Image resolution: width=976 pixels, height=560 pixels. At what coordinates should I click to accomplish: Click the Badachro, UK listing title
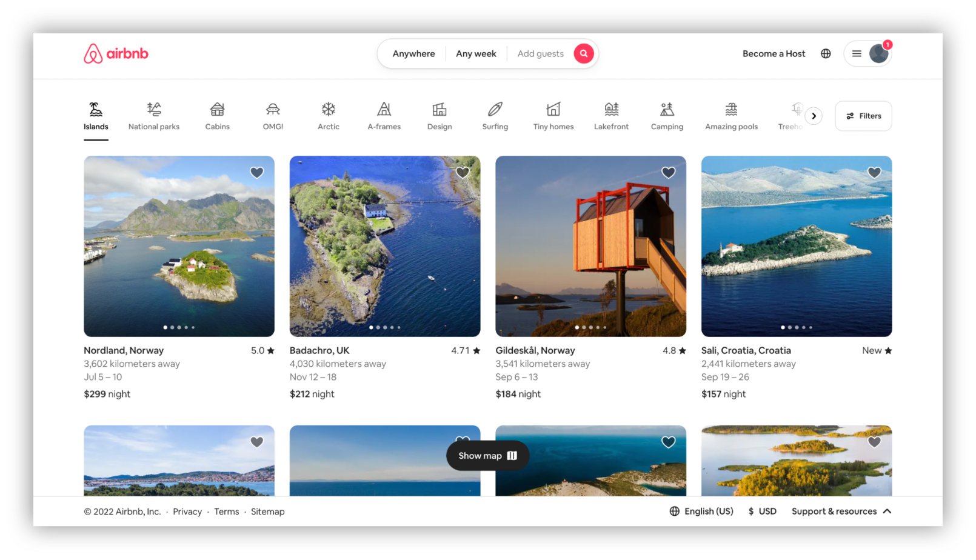coord(319,350)
